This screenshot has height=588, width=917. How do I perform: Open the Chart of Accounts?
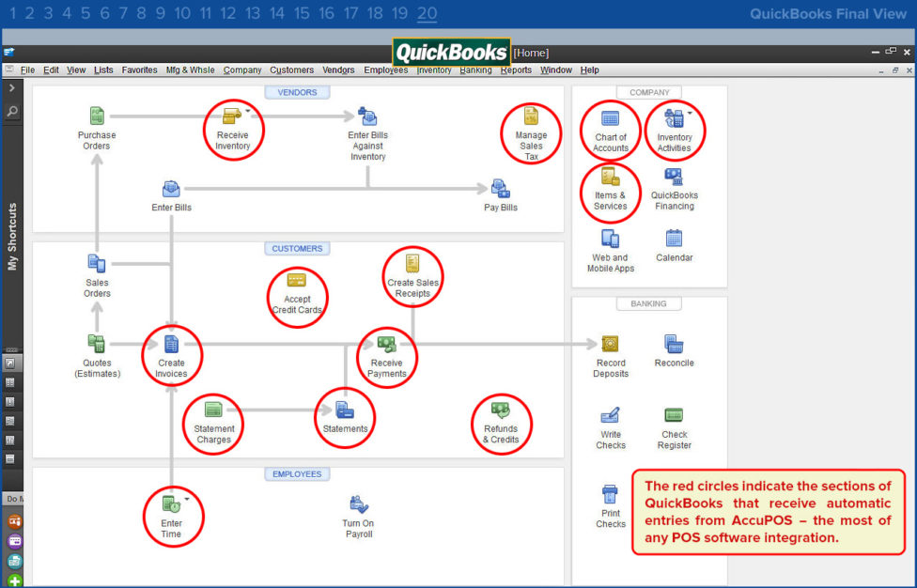coord(610,118)
